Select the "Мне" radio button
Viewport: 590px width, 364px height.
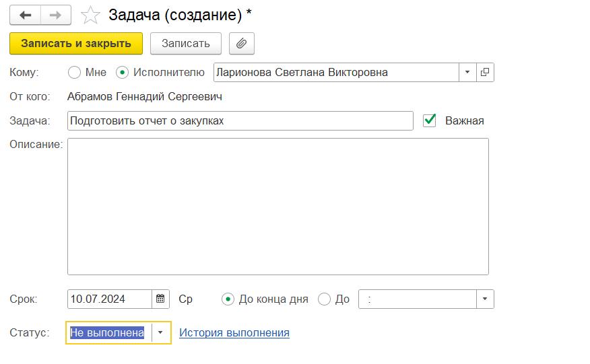coord(75,73)
